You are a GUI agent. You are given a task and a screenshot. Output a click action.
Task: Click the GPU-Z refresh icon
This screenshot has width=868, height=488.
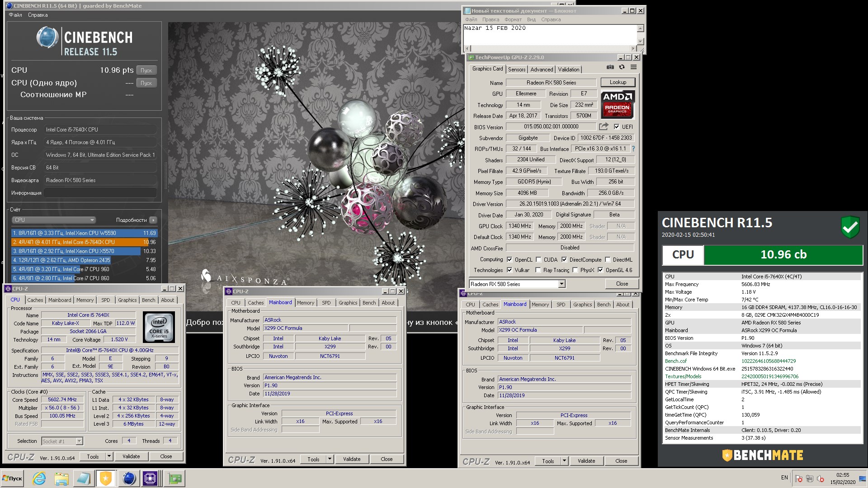click(x=622, y=67)
